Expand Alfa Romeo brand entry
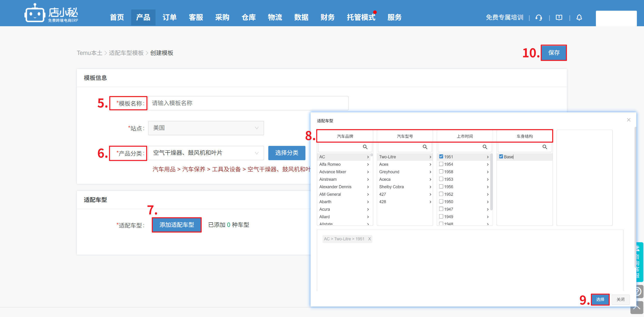The image size is (644, 317). [x=344, y=164]
